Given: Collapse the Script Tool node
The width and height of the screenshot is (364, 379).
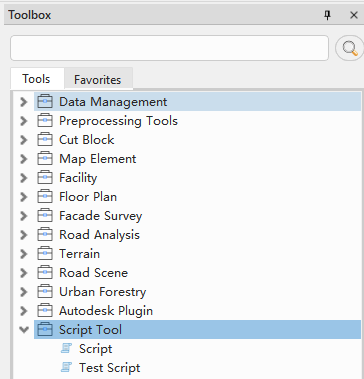Looking at the screenshot, I should pos(24,330).
